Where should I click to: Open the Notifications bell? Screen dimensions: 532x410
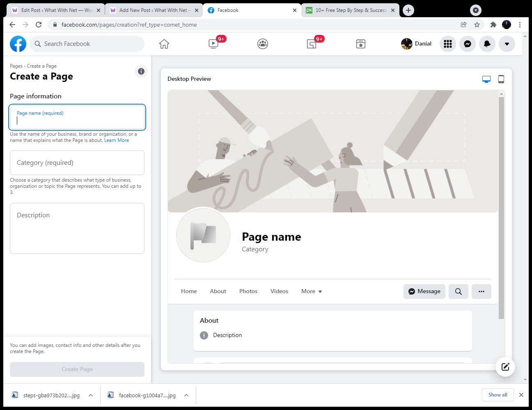[x=487, y=43]
